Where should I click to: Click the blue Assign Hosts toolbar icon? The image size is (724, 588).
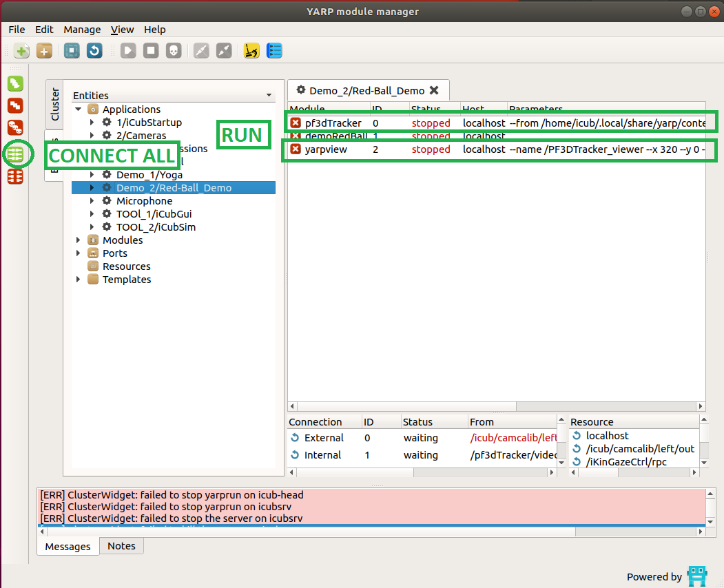274,51
